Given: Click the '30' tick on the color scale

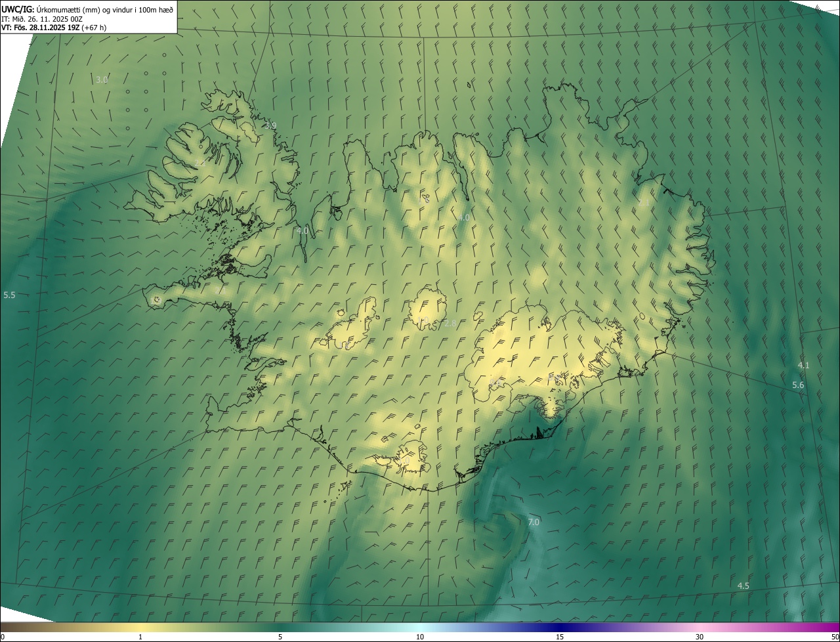Looking at the screenshot, I should [x=700, y=637].
